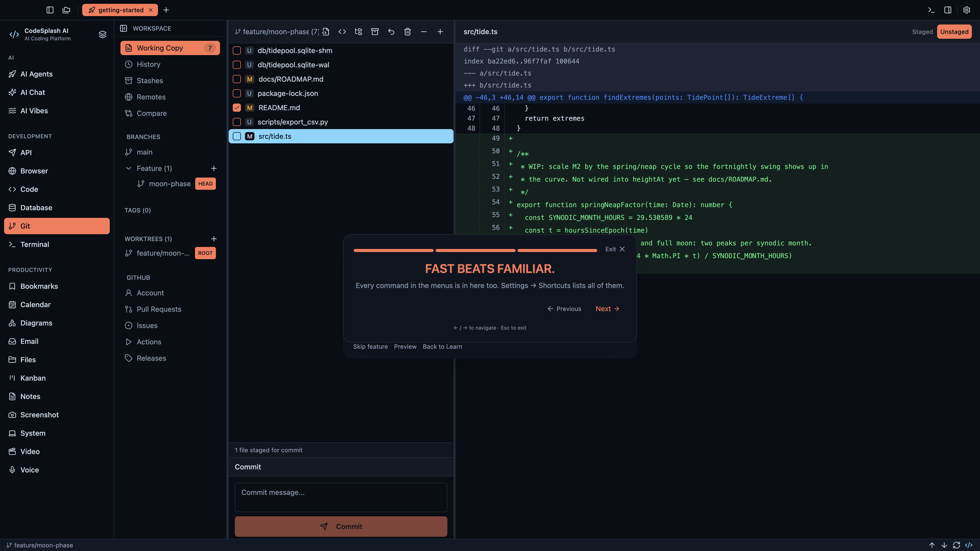
Task: Switch to the Staged diff tab
Action: point(922,32)
